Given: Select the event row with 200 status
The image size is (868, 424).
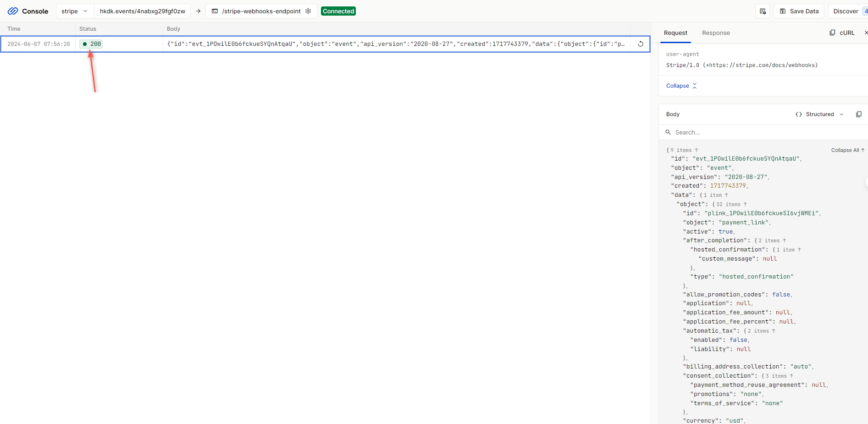Looking at the screenshot, I should pyautogui.click(x=321, y=44).
